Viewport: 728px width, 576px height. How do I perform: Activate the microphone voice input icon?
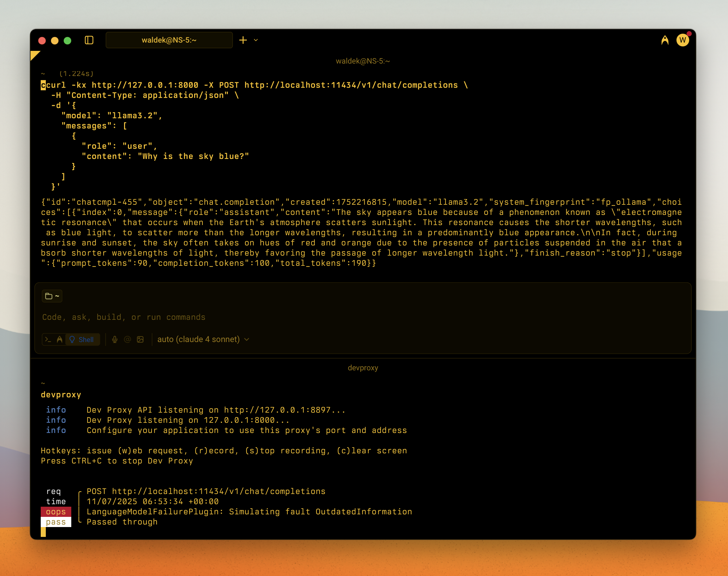tap(115, 339)
